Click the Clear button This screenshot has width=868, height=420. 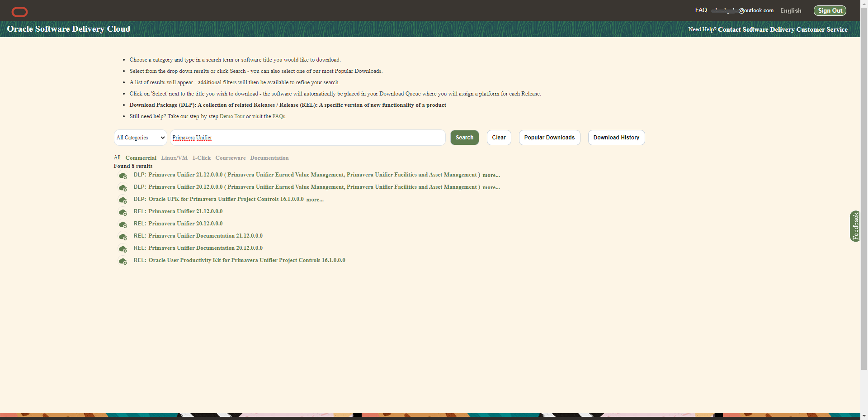click(x=499, y=138)
